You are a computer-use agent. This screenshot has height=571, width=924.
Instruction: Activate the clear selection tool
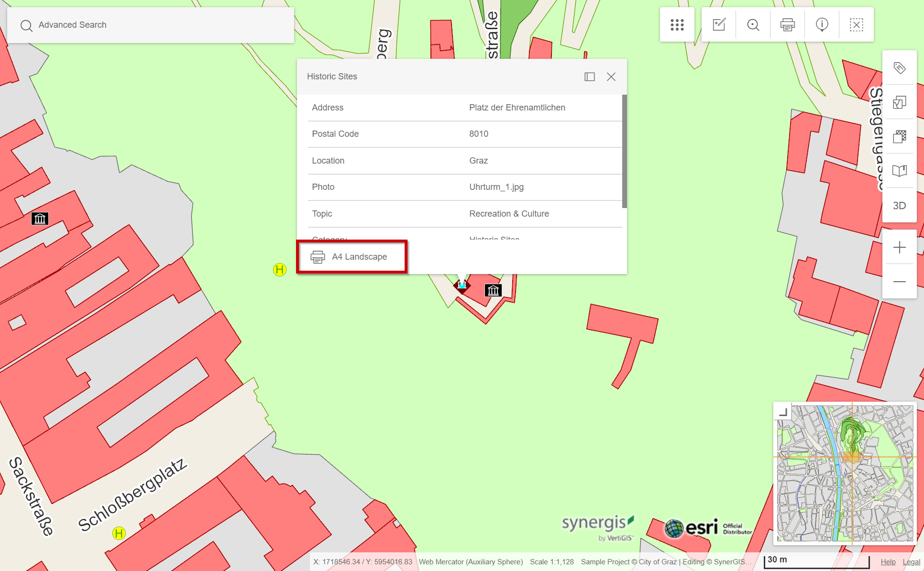pos(856,24)
